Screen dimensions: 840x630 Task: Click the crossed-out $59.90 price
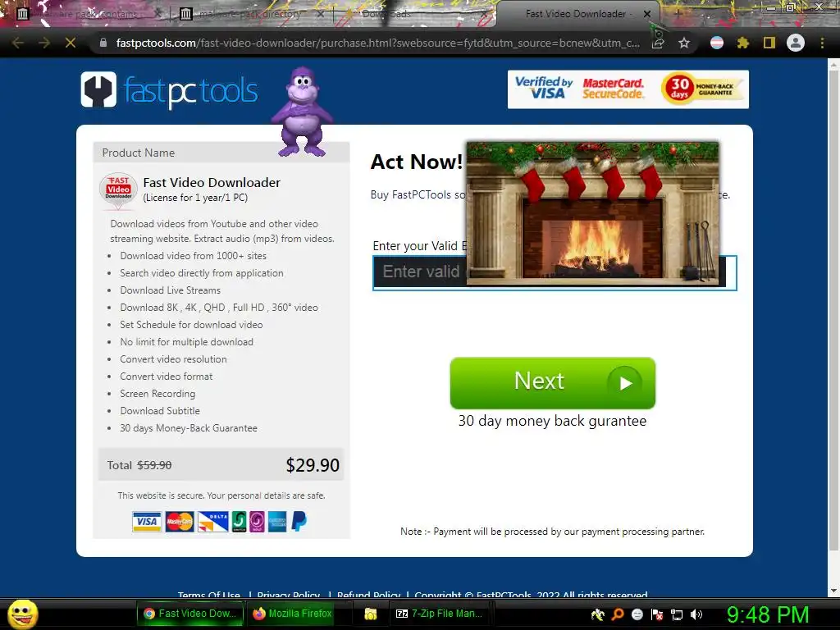154,465
